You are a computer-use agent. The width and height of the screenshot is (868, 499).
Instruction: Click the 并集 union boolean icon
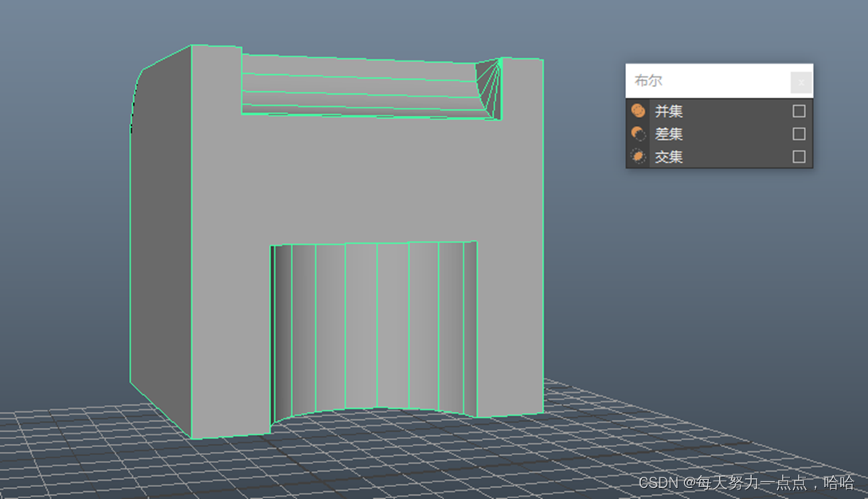(x=638, y=111)
